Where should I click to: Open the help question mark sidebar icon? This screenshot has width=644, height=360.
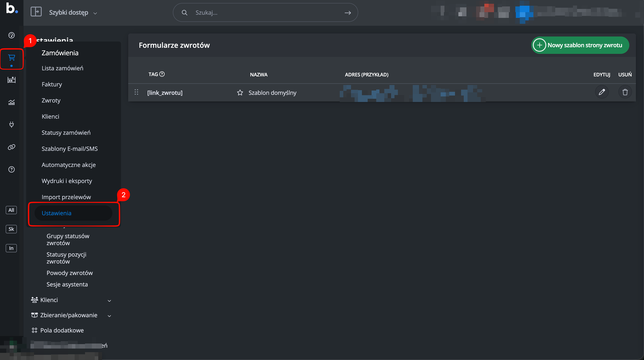11,169
